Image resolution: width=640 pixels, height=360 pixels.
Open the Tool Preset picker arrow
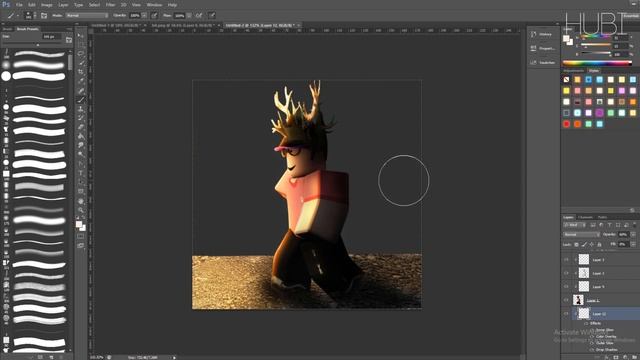tap(18, 16)
